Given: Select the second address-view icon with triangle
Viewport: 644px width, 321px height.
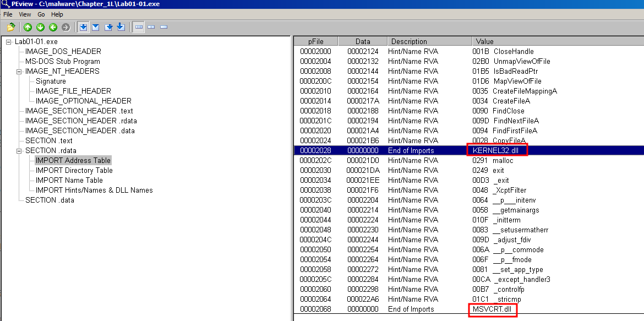Looking at the screenshot, I should point(96,28).
